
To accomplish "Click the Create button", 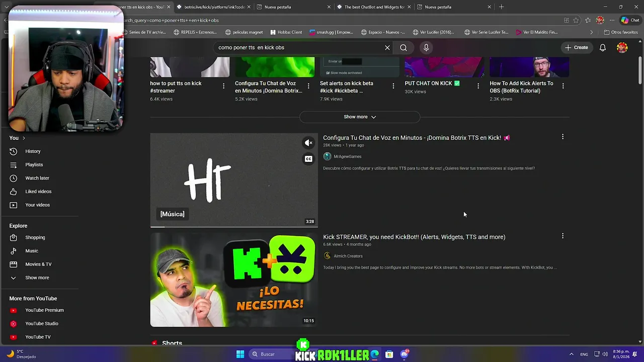I will 577,47.
